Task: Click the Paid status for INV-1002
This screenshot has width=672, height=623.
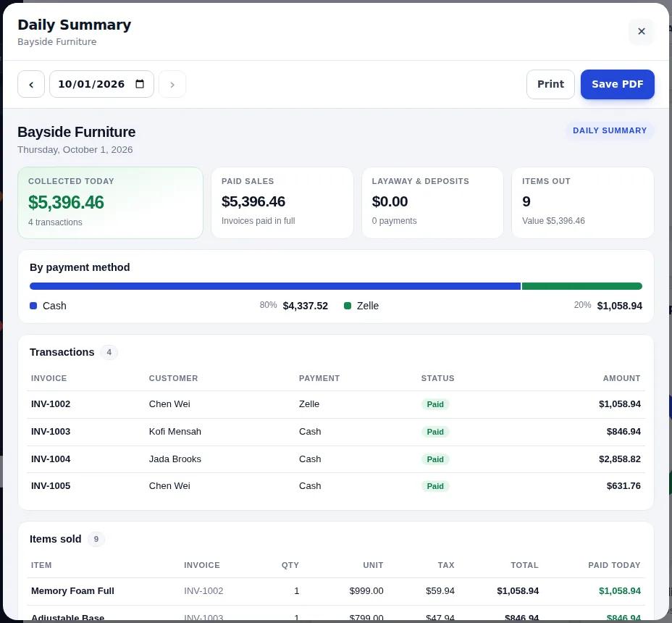Action: (435, 404)
